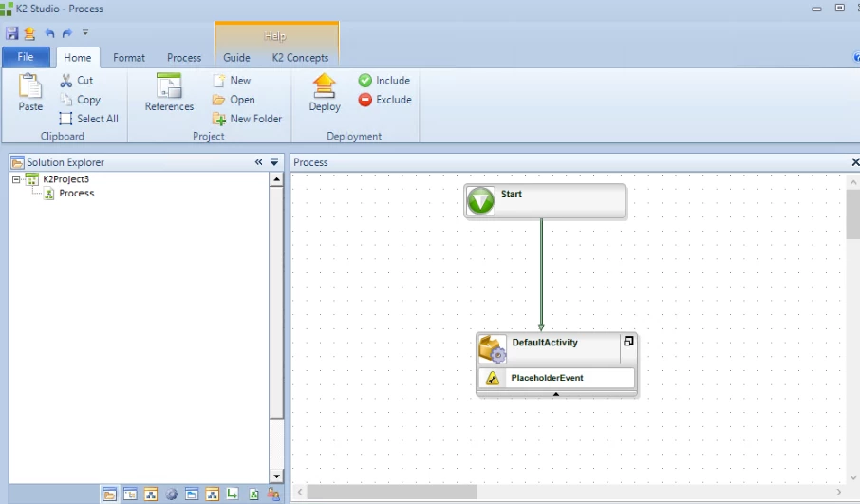Click New in the Project group
The height and width of the screenshot is (504, 860).
pos(232,81)
